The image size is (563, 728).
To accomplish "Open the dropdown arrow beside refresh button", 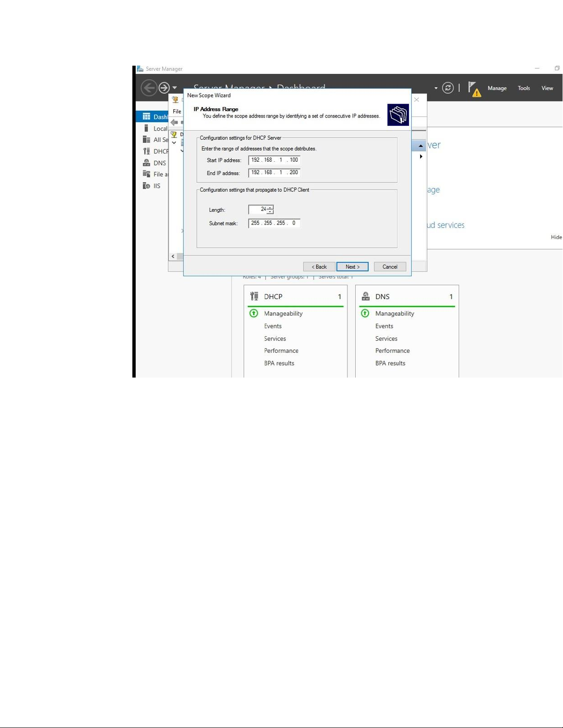I will (436, 88).
